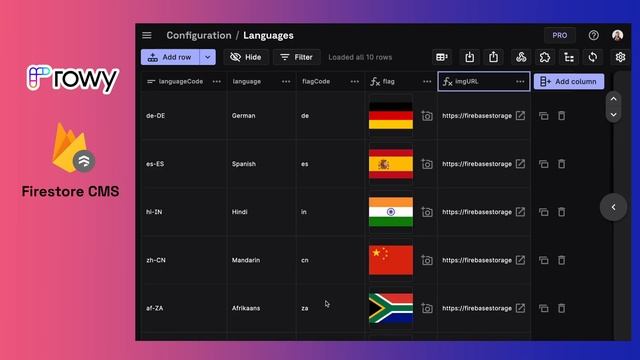Change the row height icon
640x360 pixels.
pyautogui.click(x=442, y=57)
